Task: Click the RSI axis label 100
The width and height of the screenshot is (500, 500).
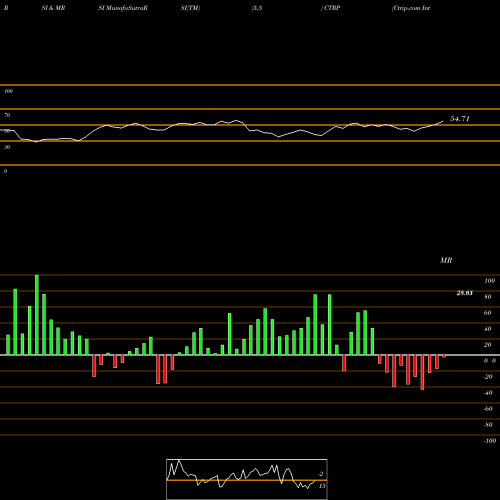Action: (8, 91)
